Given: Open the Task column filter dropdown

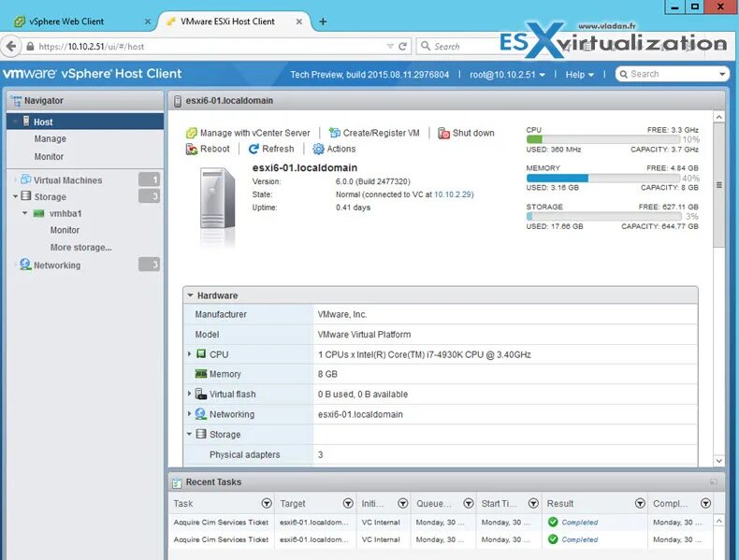Looking at the screenshot, I should (267, 504).
